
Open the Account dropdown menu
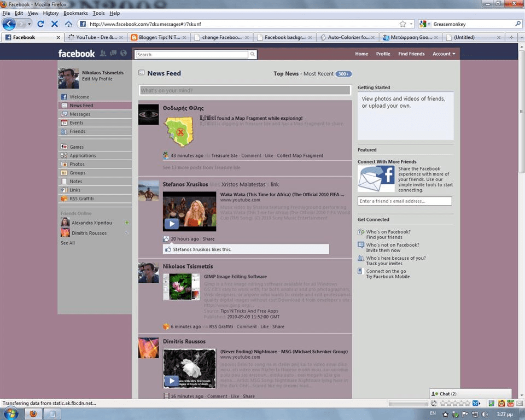444,54
